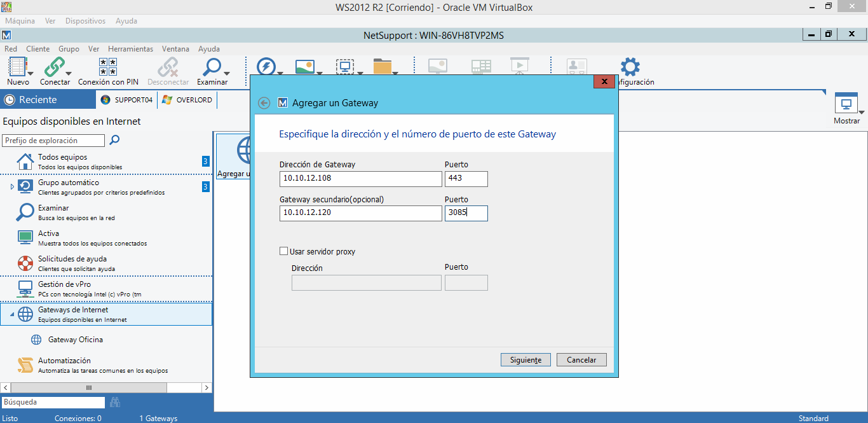Click the Gateway secundario address field
The height and width of the screenshot is (423, 868).
tap(361, 213)
